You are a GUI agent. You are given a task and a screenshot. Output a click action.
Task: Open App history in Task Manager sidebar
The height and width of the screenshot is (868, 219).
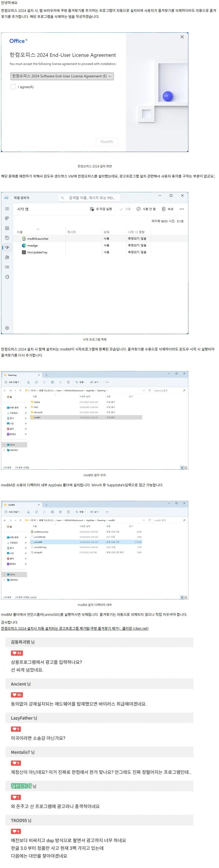coord(7,238)
